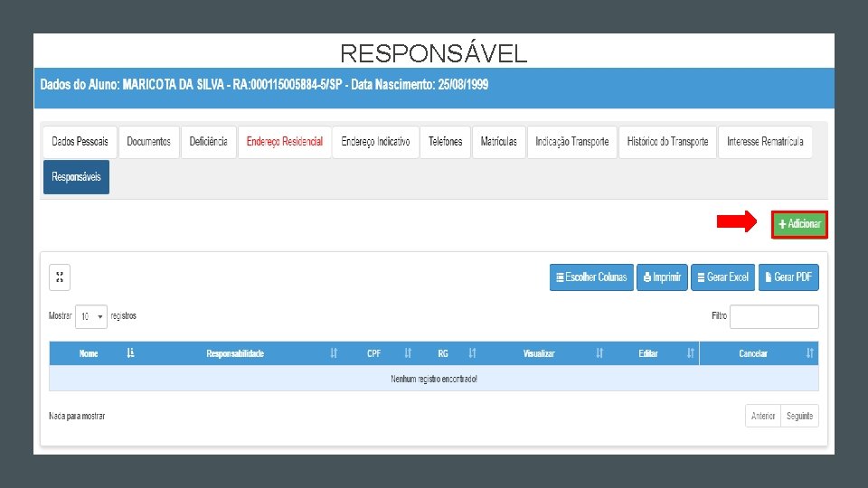Viewport: 868px width, 488px height.
Task: Focus the Filtro input field
Action: 774,316
